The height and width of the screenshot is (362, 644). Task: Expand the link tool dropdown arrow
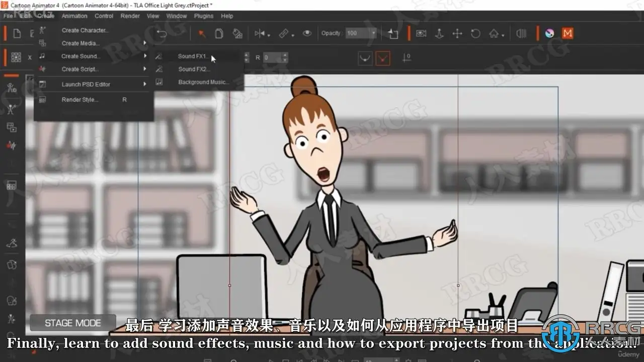292,35
